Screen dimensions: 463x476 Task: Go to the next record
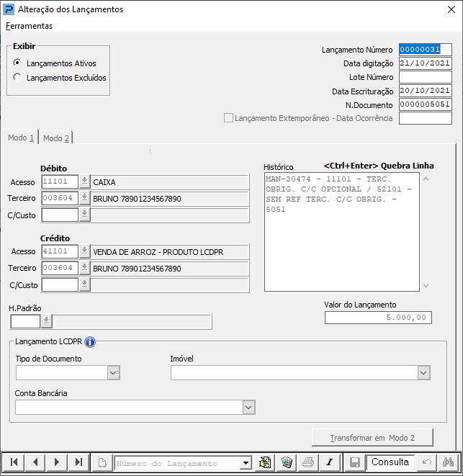pos(56,462)
